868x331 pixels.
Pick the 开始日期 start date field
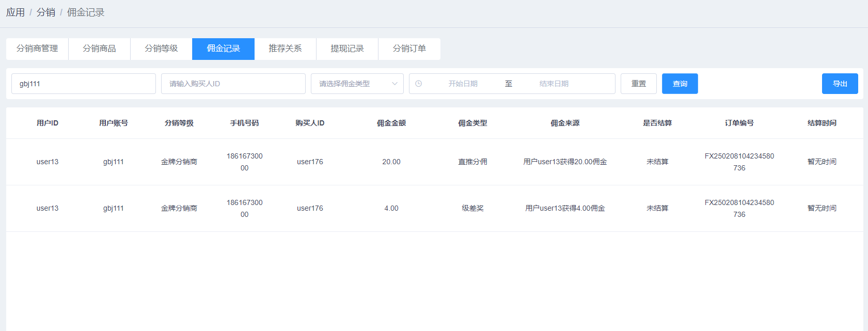pos(463,84)
